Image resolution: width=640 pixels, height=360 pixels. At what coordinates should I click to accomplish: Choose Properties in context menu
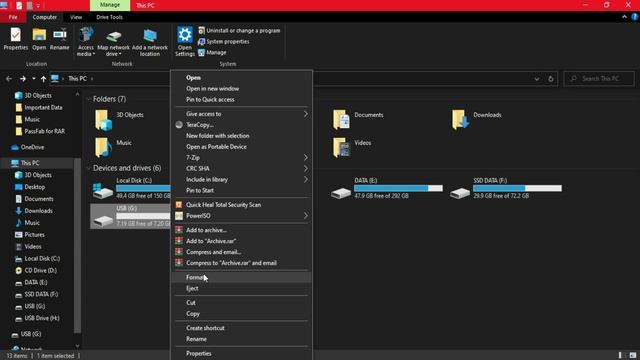(242, 353)
